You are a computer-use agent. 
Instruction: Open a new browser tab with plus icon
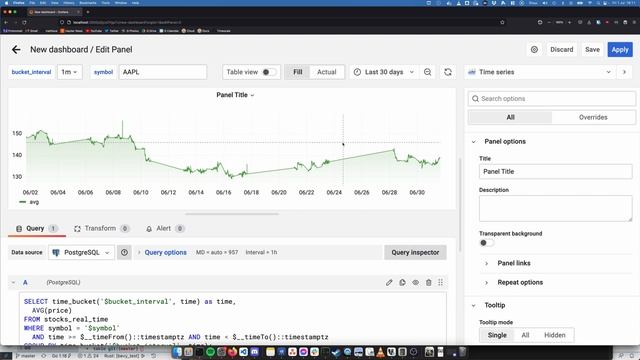[x=88, y=12]
